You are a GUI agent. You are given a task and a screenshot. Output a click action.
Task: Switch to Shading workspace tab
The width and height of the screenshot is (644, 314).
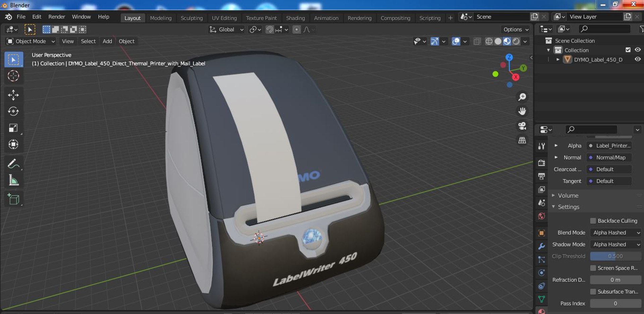coord(296,18)
